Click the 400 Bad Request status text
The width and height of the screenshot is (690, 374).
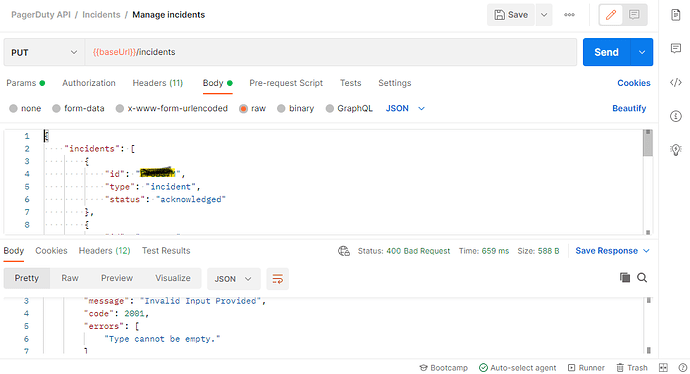tap(418, 251)
